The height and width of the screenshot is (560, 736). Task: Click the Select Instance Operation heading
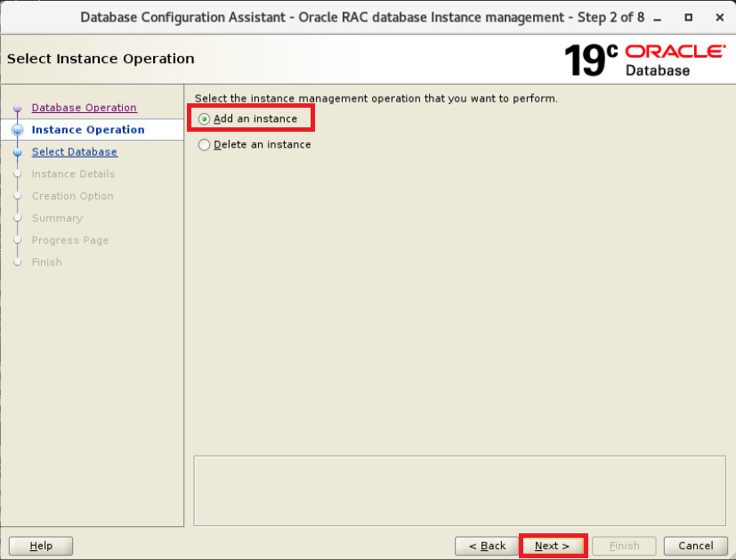pos(101,59)
